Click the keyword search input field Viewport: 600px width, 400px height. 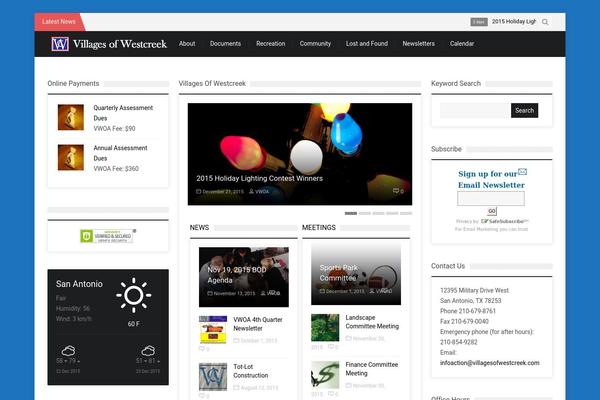coord(475,111)
